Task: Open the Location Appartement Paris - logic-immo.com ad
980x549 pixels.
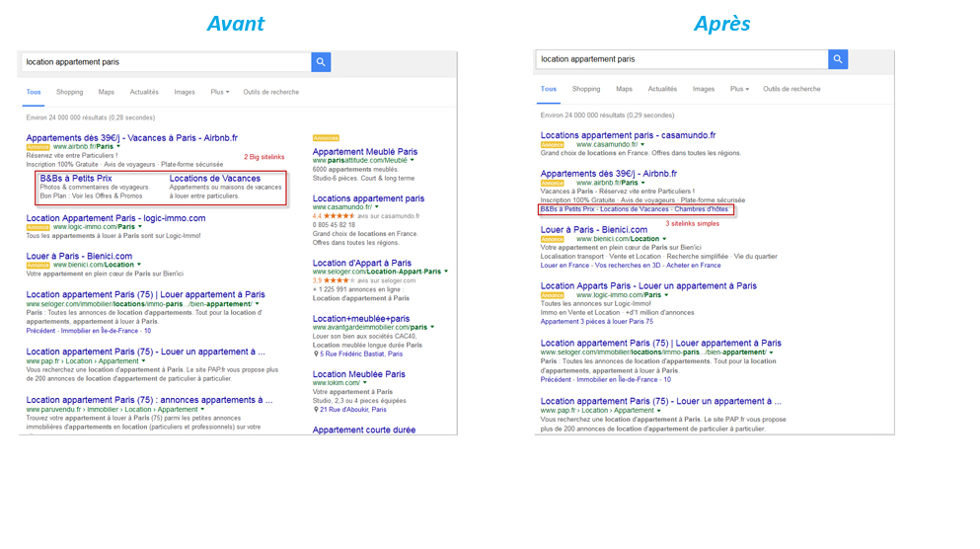Action: pos(115,218)
